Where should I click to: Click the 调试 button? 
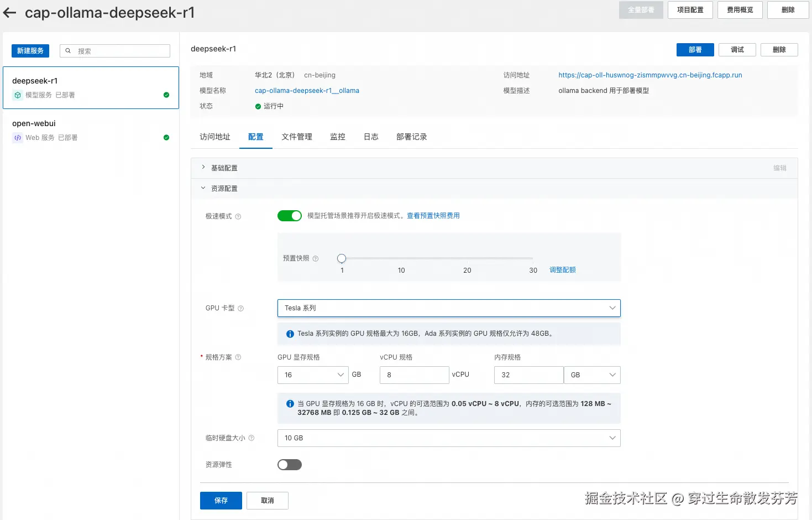(737, 50)
